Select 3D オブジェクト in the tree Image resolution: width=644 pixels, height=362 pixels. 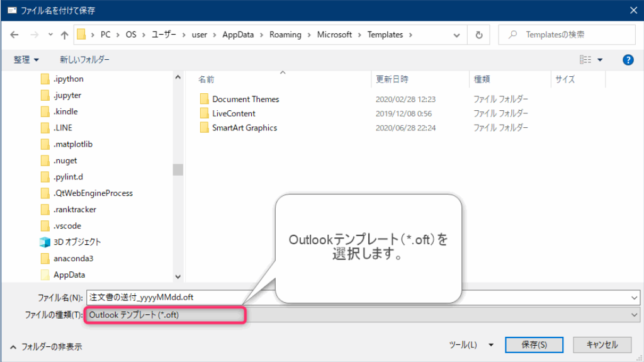(77, 242)
